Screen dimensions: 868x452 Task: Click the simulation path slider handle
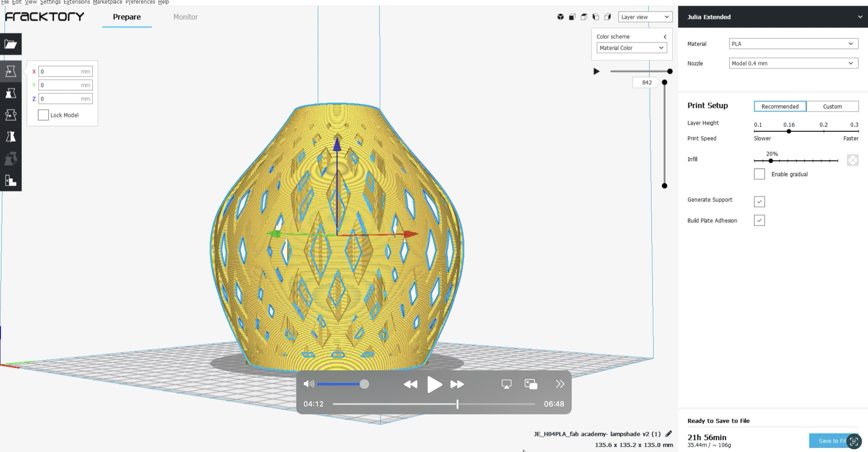(670, 71)
